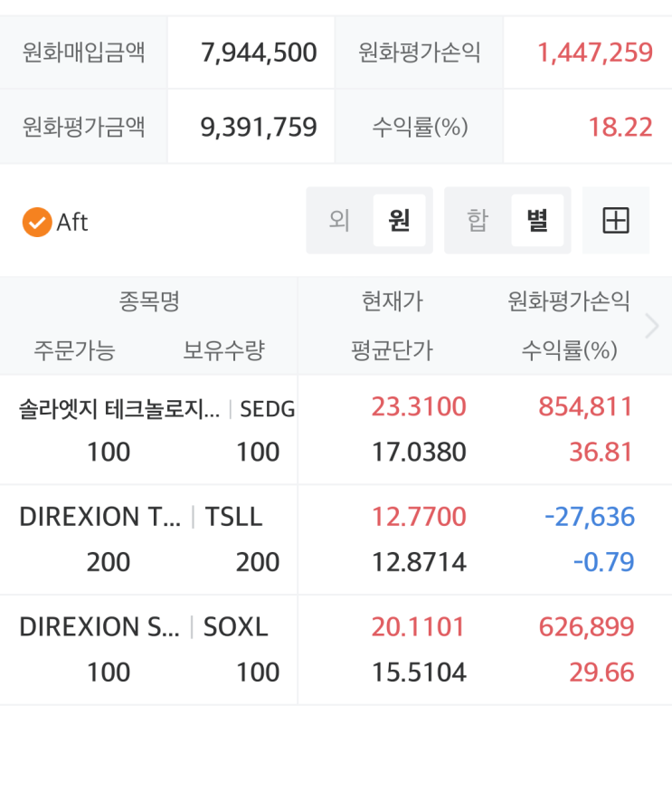This screenshot has height=801, width=672.
Task: Sort by 현재가 column header
Action: coord(392,301)
